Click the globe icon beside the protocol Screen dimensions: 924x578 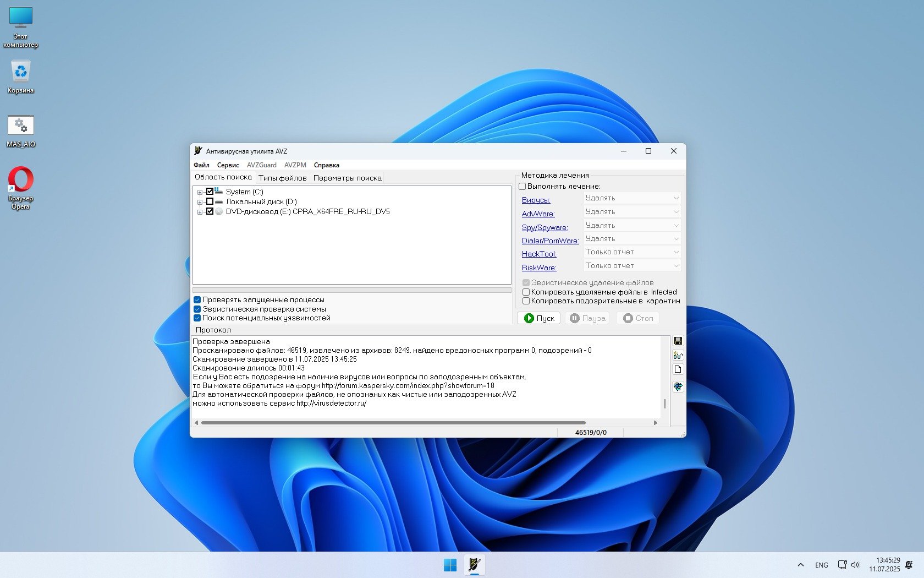678,386
